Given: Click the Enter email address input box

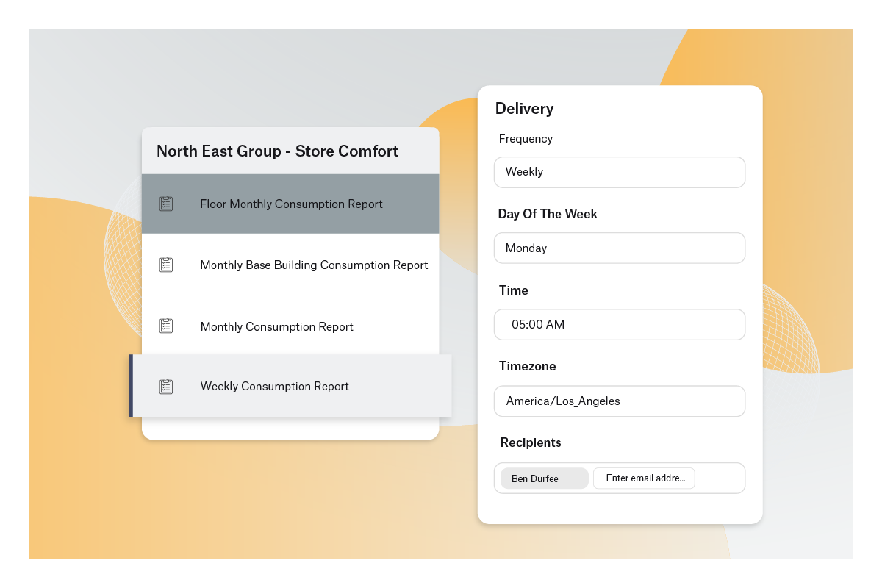Looking at the screenshot, I should coord(644,478).
